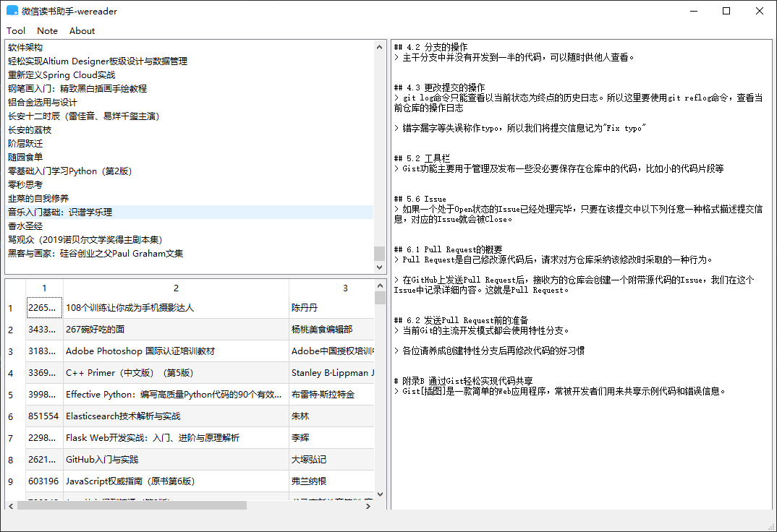Click row header 9 in table
This screenshot has height=532, width=777.
(15, 481)
